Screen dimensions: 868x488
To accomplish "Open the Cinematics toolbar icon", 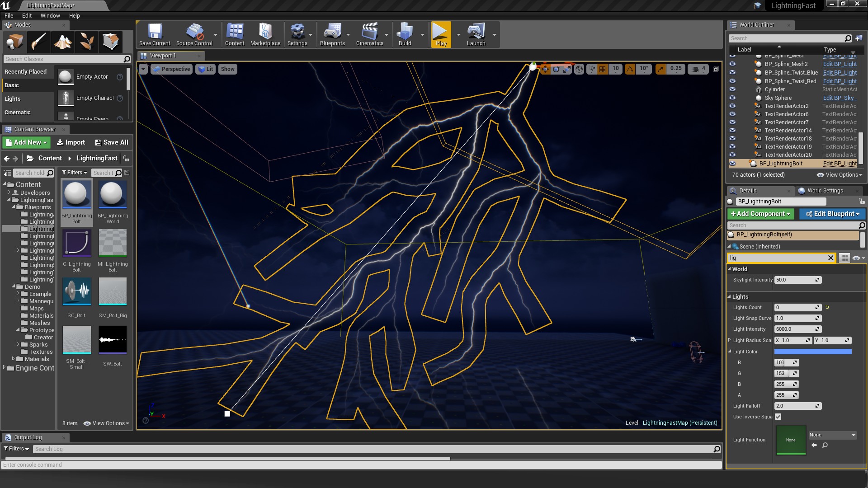I will (x=369, y=34).
